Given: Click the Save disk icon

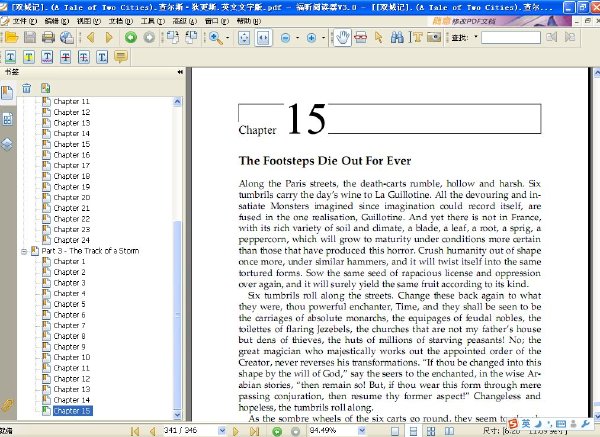Looking at the screenshot, I should 29,38.
